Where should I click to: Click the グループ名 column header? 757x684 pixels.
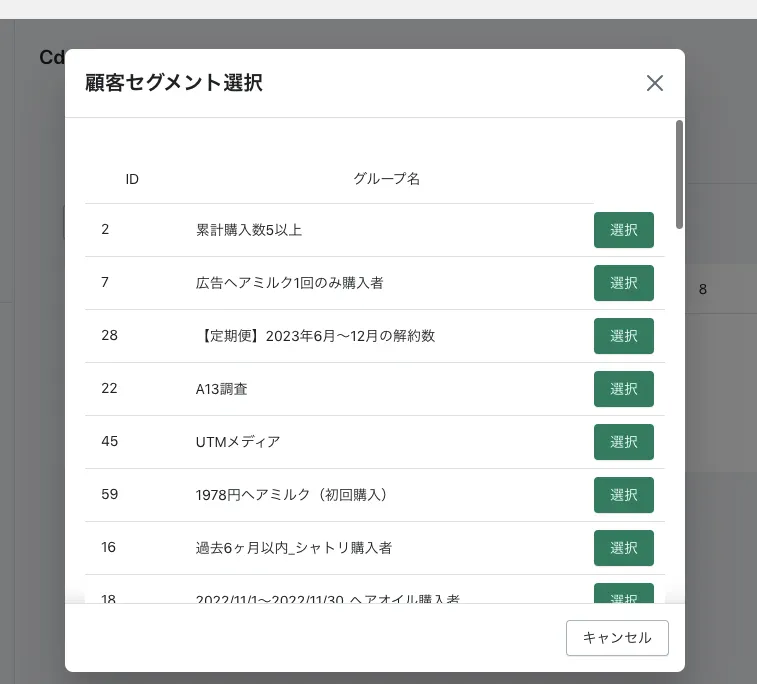click(386, 179)
